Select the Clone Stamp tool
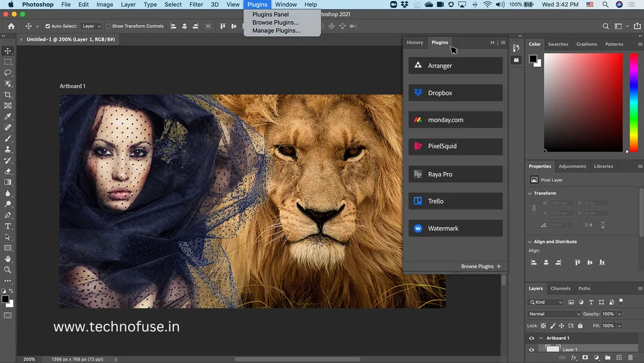Image resolution: width=644 pixels, height=363 pixels. (x=8, y=150)
